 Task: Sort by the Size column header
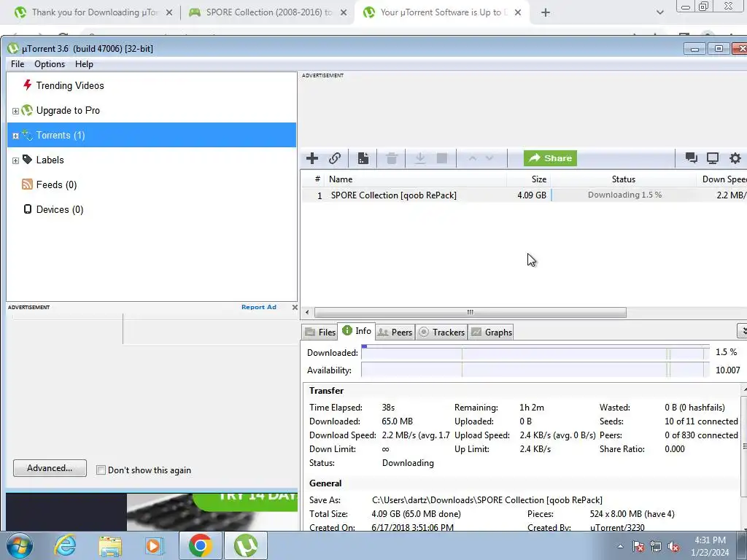point(529,179)
